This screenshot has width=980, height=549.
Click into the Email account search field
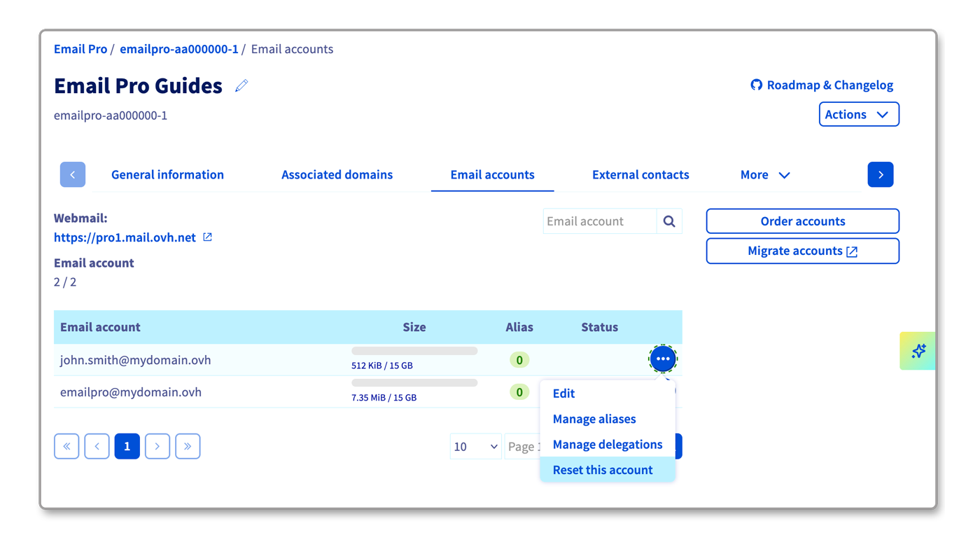(599, 221)
